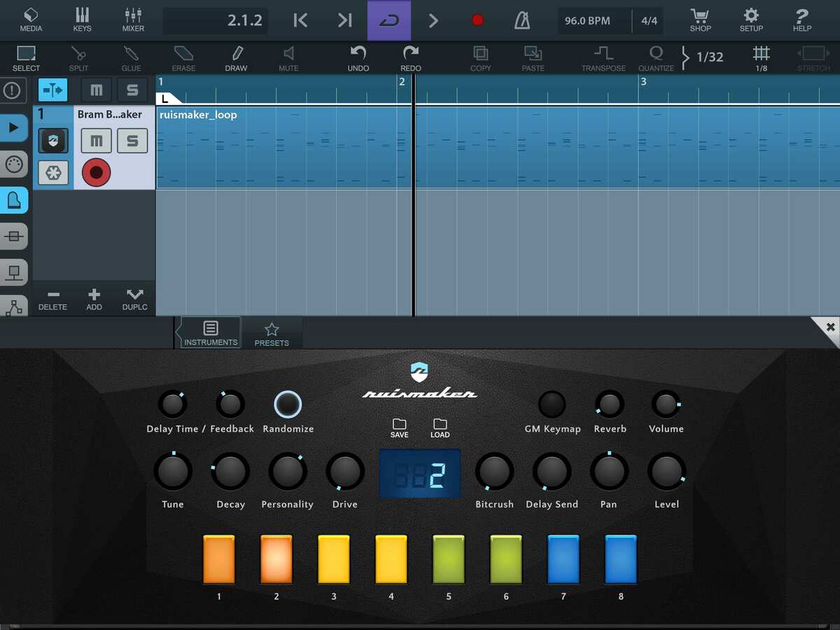Click the Reverb knob
This screenshot has width=840, height=630.
point(609,405)
